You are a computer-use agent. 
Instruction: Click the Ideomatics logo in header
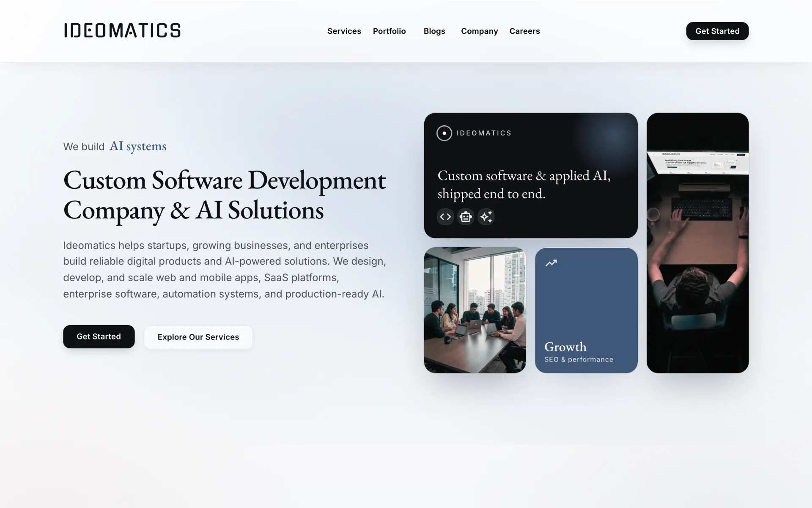[x=122, y=30]
